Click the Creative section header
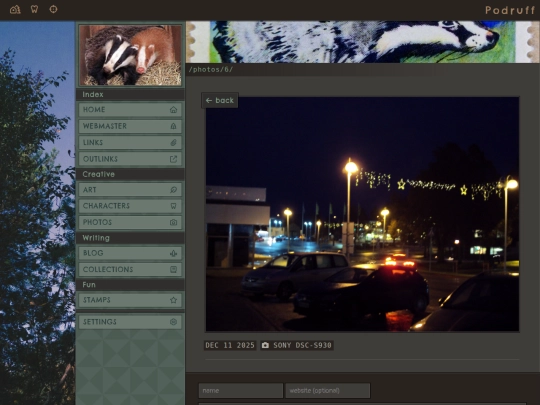The height and width of the screenshot is (405, 540). click(x=130, y=174)
